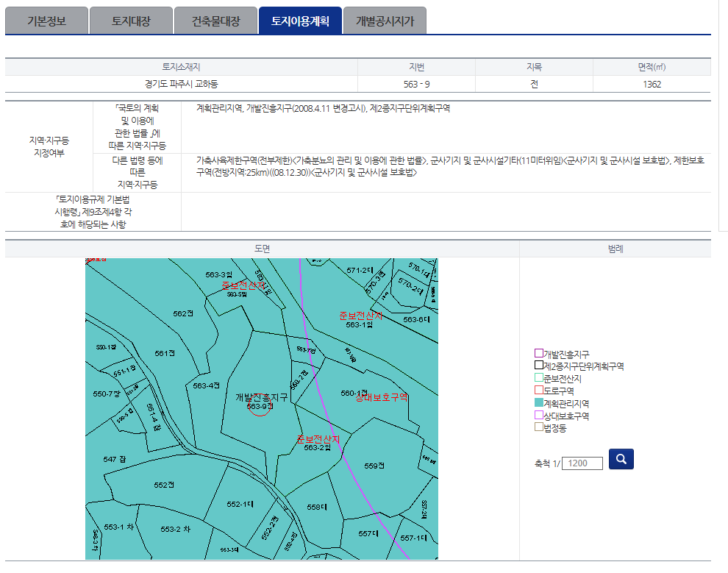Click the filled 계획관리지역 legend swatch
Screen dimensions: 728x573
[538, 403]
